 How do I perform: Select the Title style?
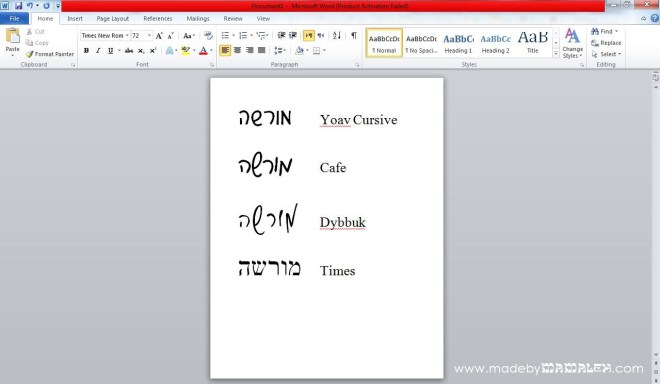coord(532,43)
